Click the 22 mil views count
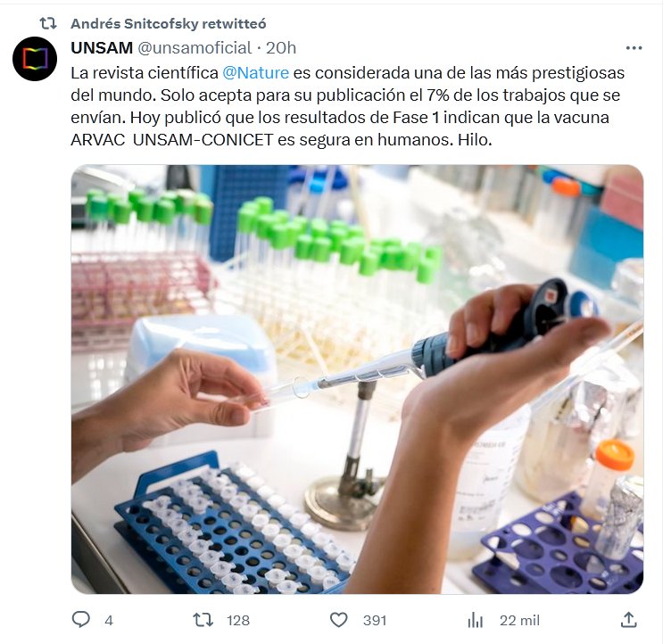Viewport: 671px width, 644px height. (519, 620)
